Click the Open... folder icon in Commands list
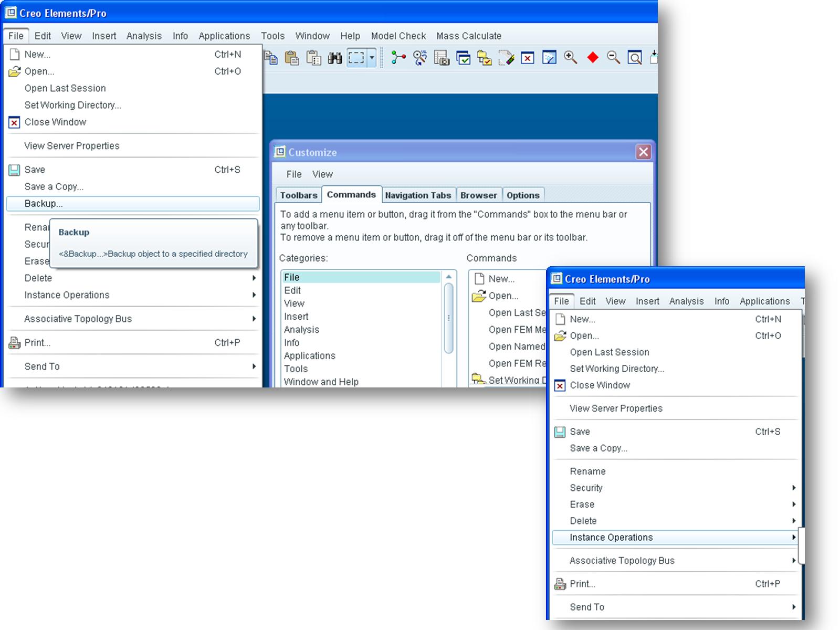The image size is (840, 630). pos(479,296)
